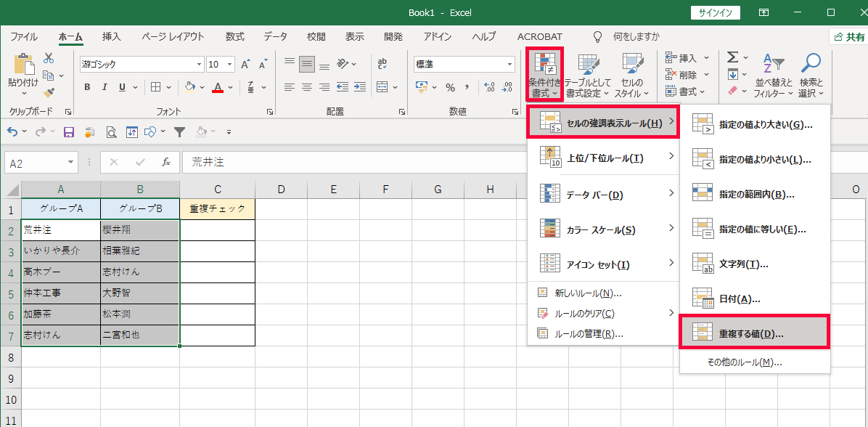868x427 pixels.
Task: Toggle Bold formatting button
Action: click(87, 87)
